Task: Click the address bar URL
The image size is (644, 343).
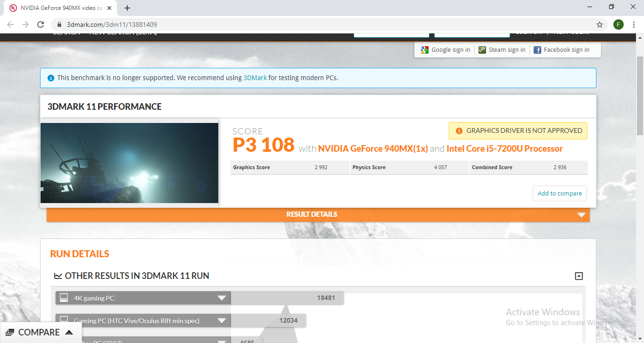Action: 112,24
